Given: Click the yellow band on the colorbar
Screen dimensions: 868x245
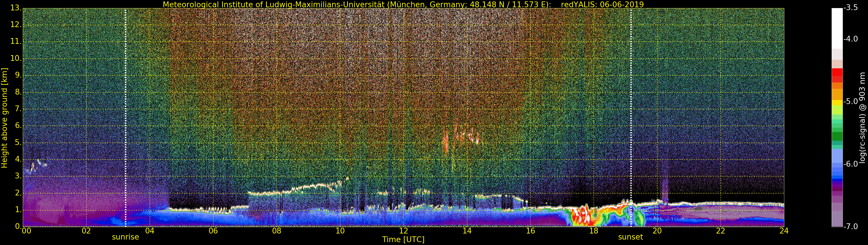Looking at the screenshot, I should coord(837,103).
